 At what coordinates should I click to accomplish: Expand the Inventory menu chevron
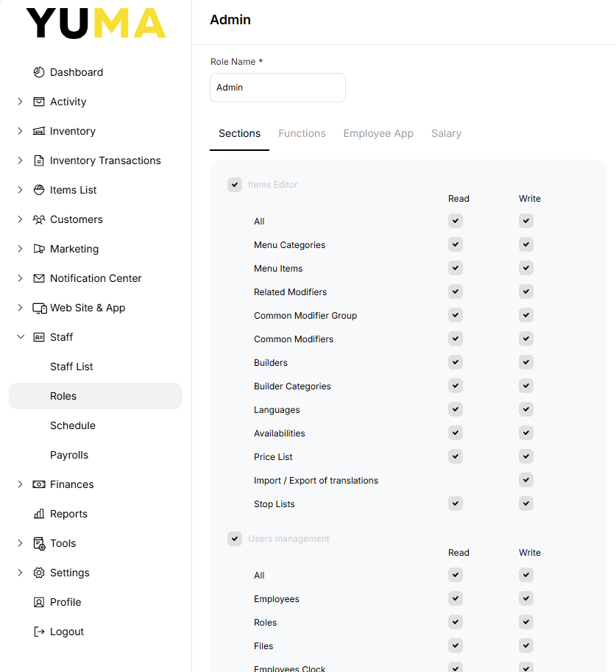[x=20, y=131]
